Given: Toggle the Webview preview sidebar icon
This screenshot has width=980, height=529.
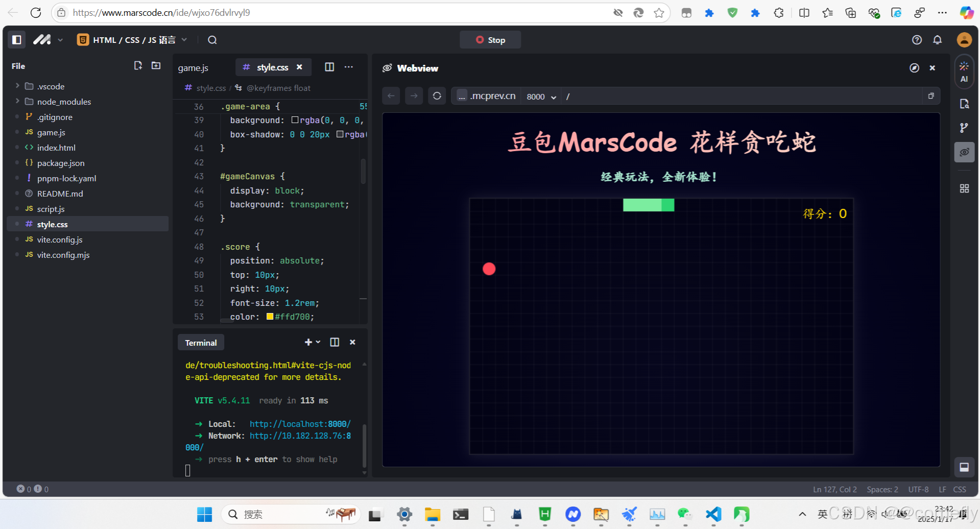Looking at the screenshot, I should point(964,152).
